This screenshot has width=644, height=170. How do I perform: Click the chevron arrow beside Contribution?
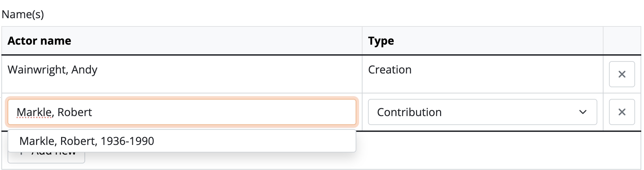pyautogui.click(x=583, y=112)
